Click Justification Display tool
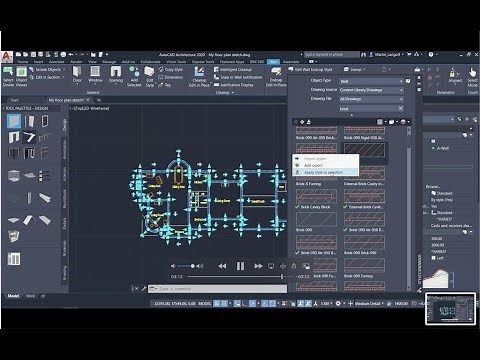Viewport: 480px width, 360px height. 233,85
